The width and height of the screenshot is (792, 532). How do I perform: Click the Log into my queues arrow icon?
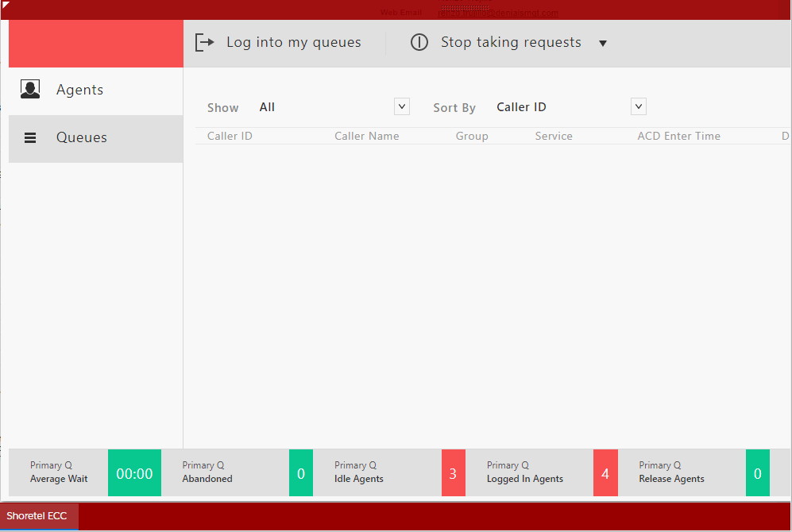205,42
